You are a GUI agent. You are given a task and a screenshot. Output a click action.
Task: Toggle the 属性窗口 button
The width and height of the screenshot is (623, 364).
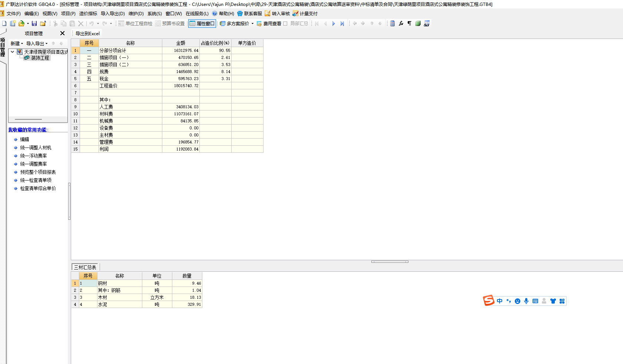(202, 23)
